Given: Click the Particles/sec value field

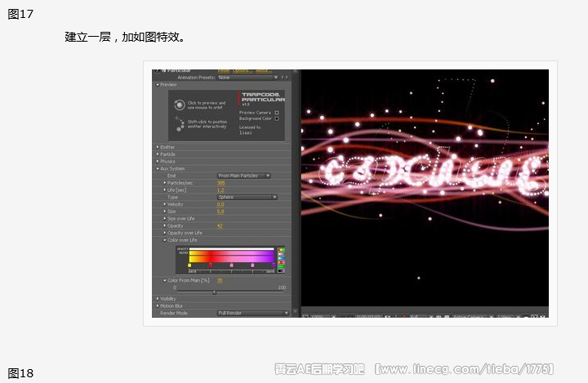Looking at the screenshot, I should pos(221,183).
